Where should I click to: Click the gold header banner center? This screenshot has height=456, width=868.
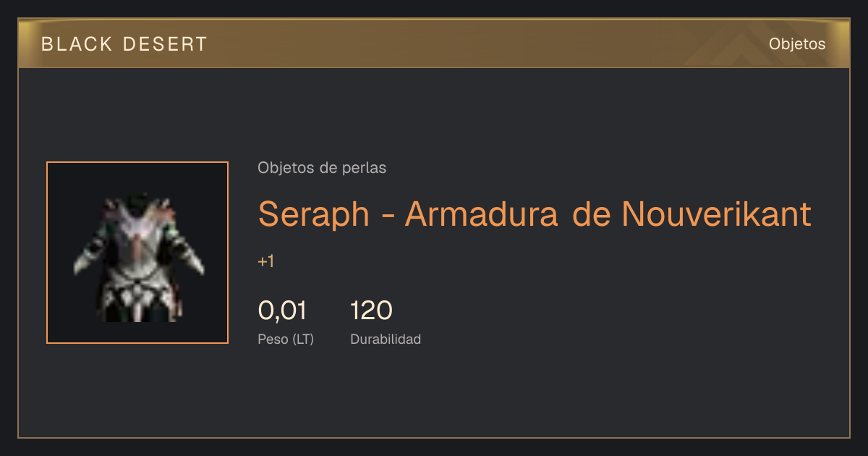click(434, 43)
